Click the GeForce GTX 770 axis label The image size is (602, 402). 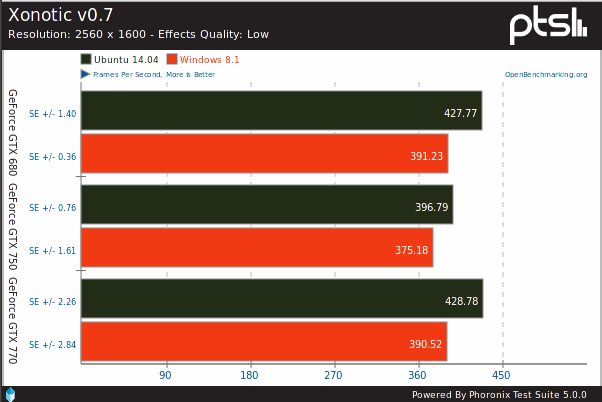(x=13, y=321)
